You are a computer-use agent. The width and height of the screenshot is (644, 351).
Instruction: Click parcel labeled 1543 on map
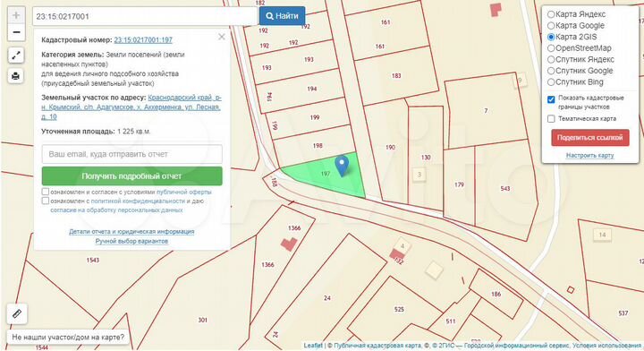[93, 261]
